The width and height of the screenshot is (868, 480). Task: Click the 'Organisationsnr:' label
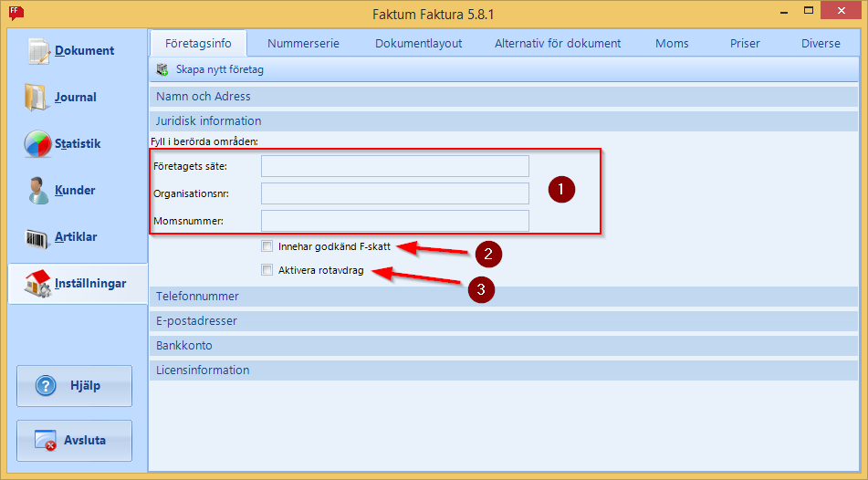pos(191,193)
